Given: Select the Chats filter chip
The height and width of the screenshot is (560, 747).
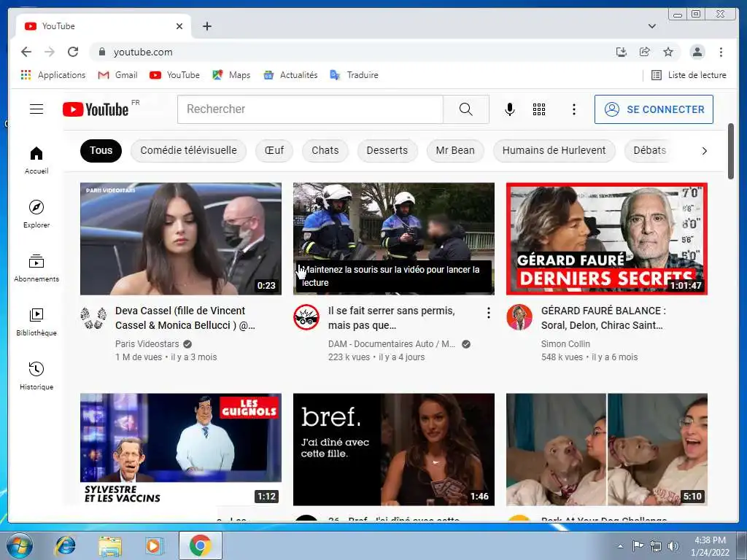Looking at the screenshot, I should [325, 150].
